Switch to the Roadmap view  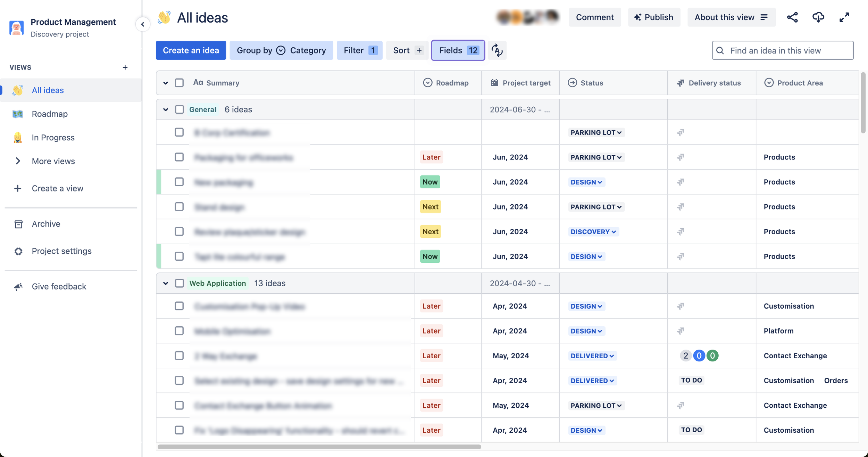(50, 114)
